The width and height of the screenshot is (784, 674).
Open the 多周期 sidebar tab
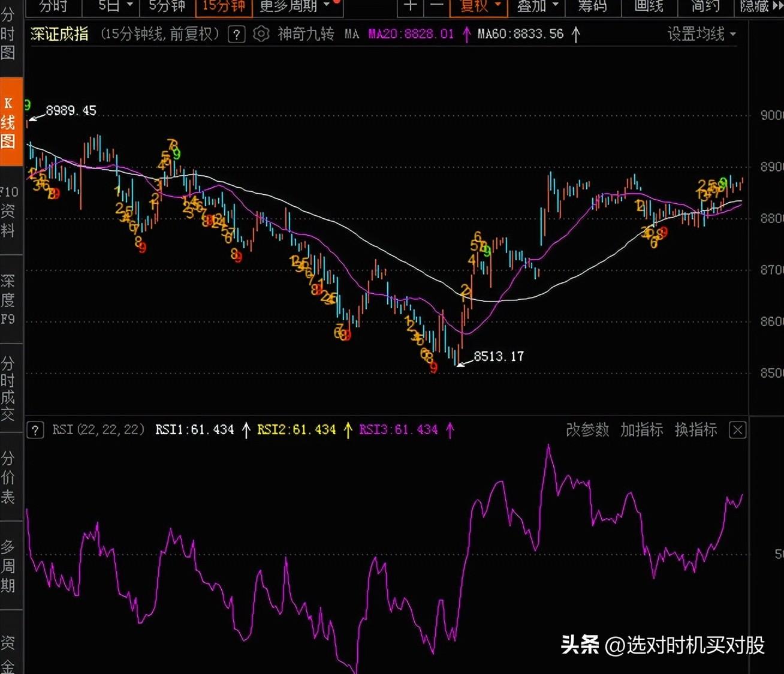click(x=8, y=566)
